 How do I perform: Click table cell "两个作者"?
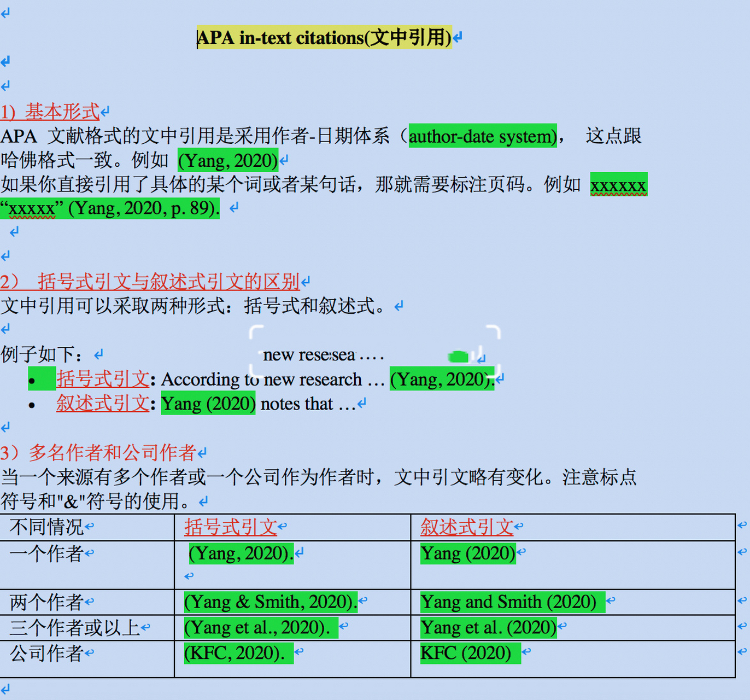coord(47,602)
